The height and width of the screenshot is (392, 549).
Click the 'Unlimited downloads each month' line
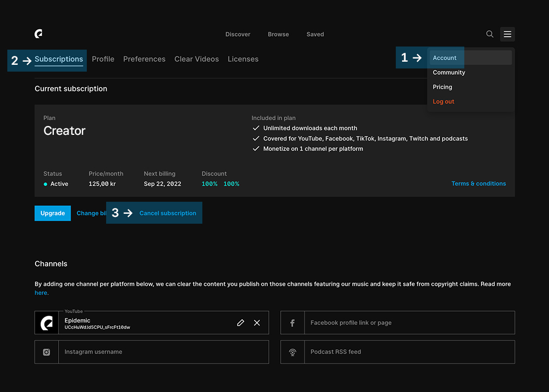click(310, 128)
